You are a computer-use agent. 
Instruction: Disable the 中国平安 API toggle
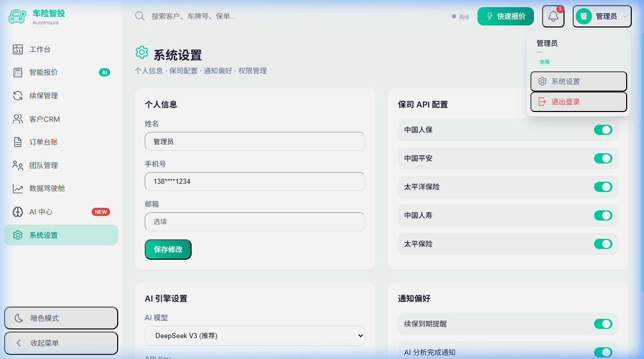pyautogui.click(x=603, y=158)
